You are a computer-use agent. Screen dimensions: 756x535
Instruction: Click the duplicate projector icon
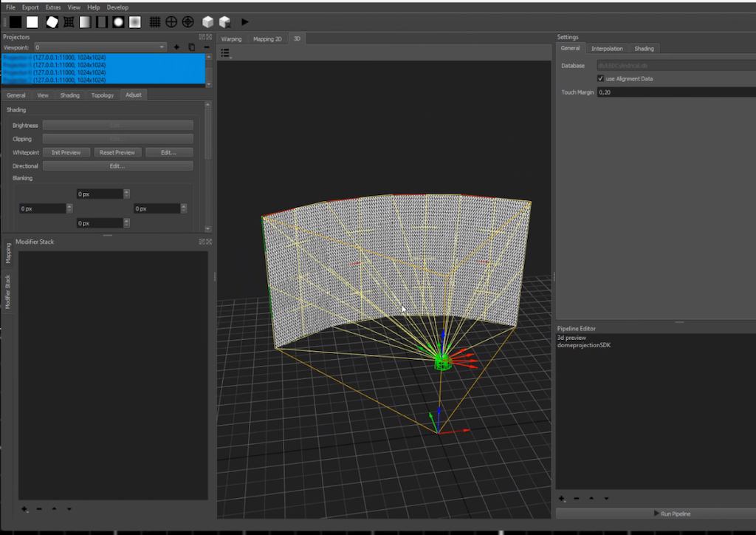click(x=191, y=47)
